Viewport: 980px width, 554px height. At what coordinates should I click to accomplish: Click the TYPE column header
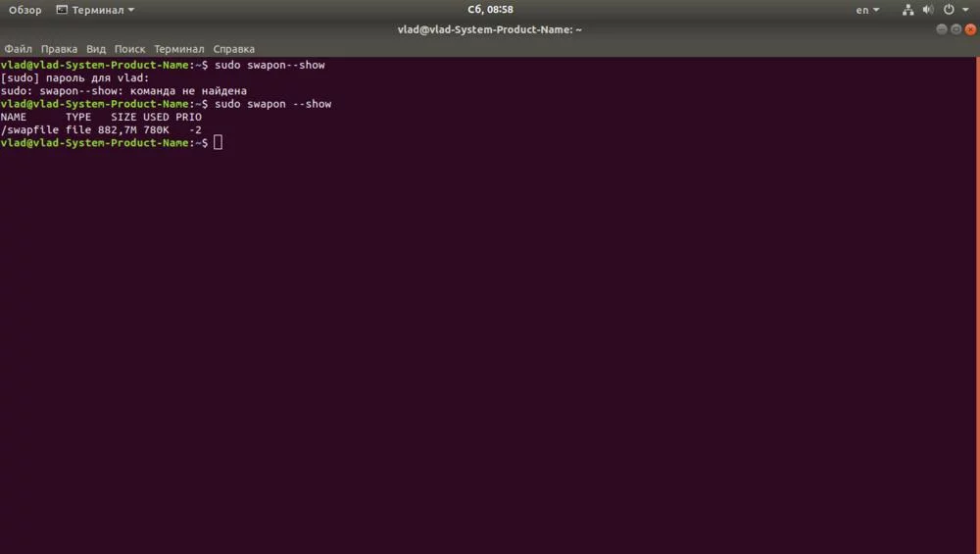[x=78, y=117]
